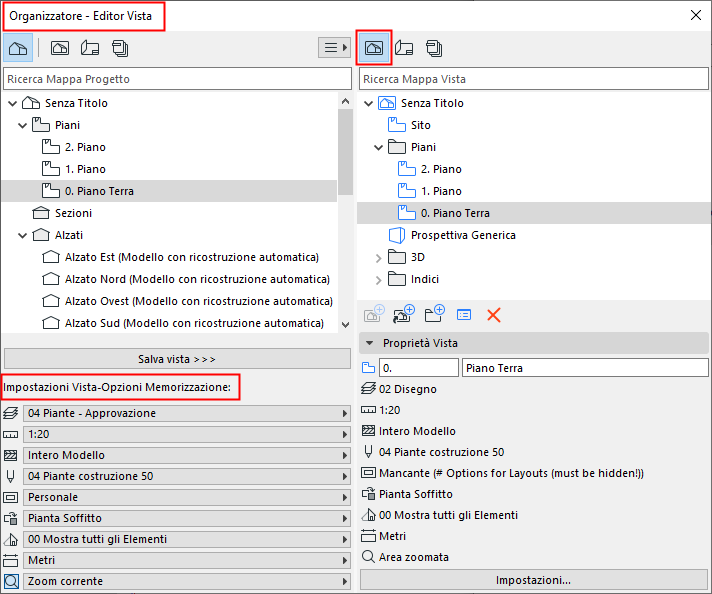This screenshot has height=594, width=712.
Task: Switch left pane to View Map icon
Action: coord(60,48)
